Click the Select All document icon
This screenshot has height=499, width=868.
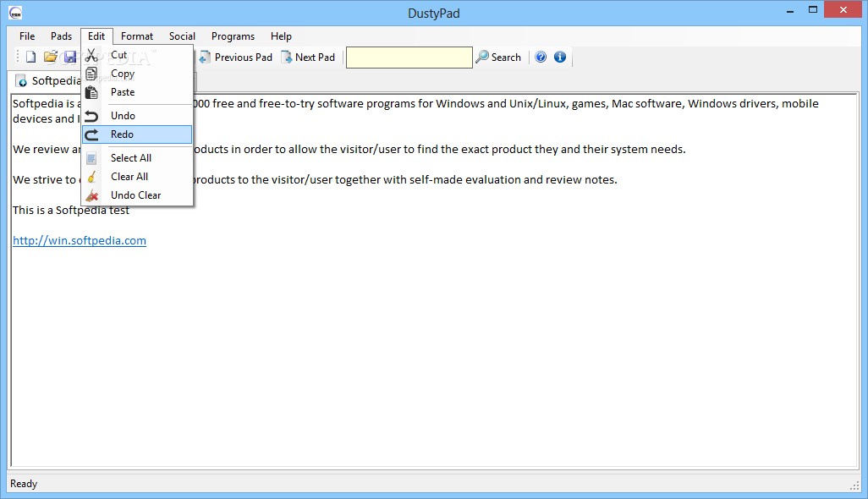pyautogui.click(x=92, y=158)
